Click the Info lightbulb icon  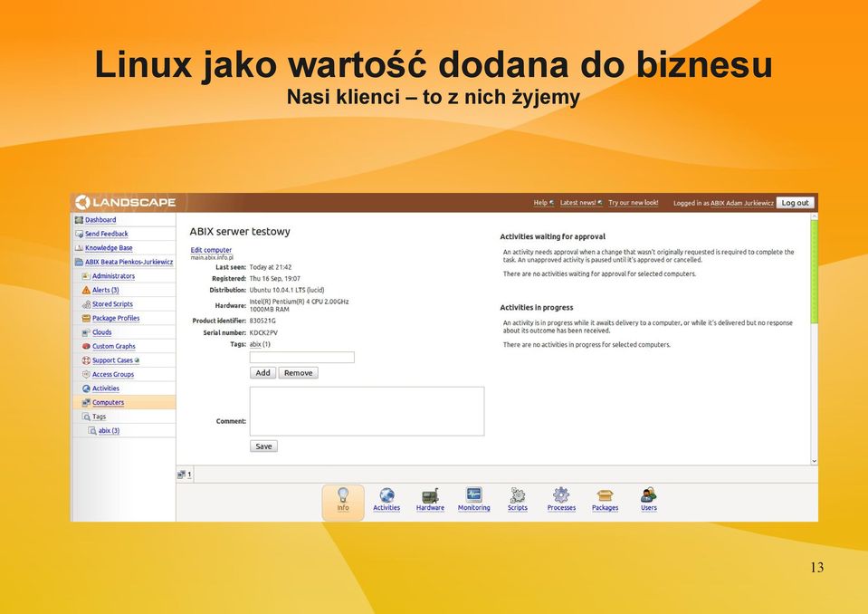[x=343, y=494]
